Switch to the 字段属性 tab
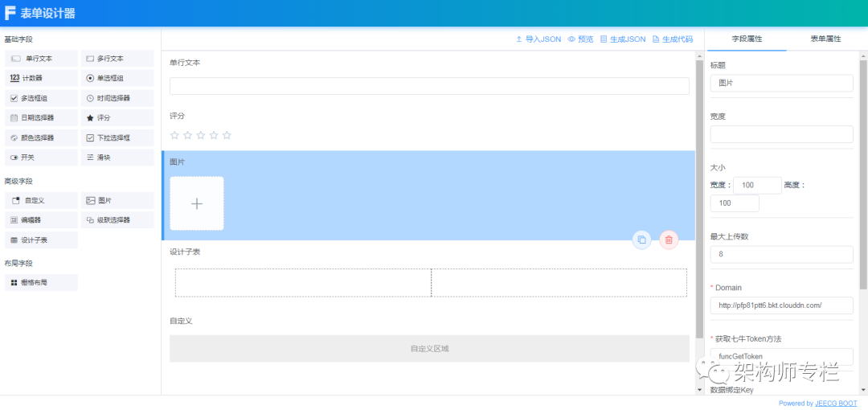Image resolution: width=868 pixels, height=410 pixels. (x=747, y=39)
